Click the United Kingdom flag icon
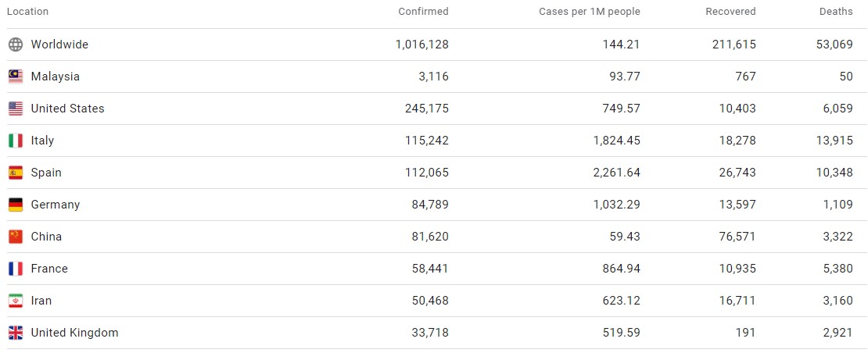This screenshot has width=868, height=353. pyautogui.click(x=16, y=333)
